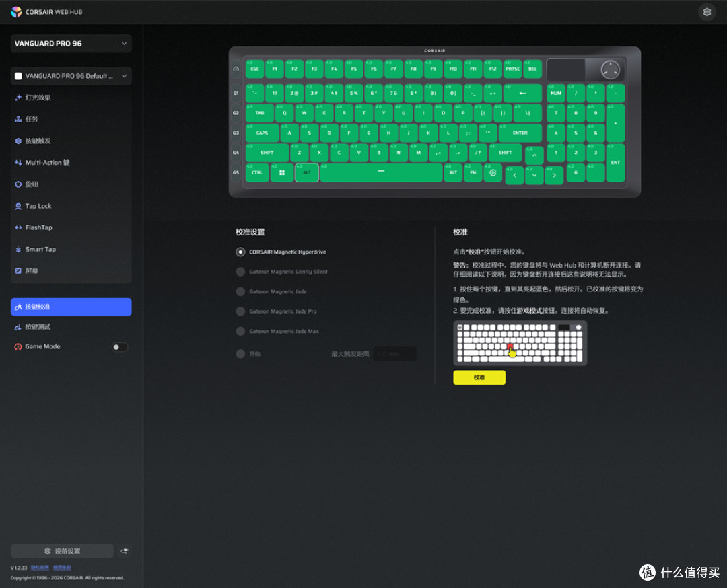The image size is (727, 588).
Task: Select the 按键校准 key calibration item
Action: tap(71, 307)
